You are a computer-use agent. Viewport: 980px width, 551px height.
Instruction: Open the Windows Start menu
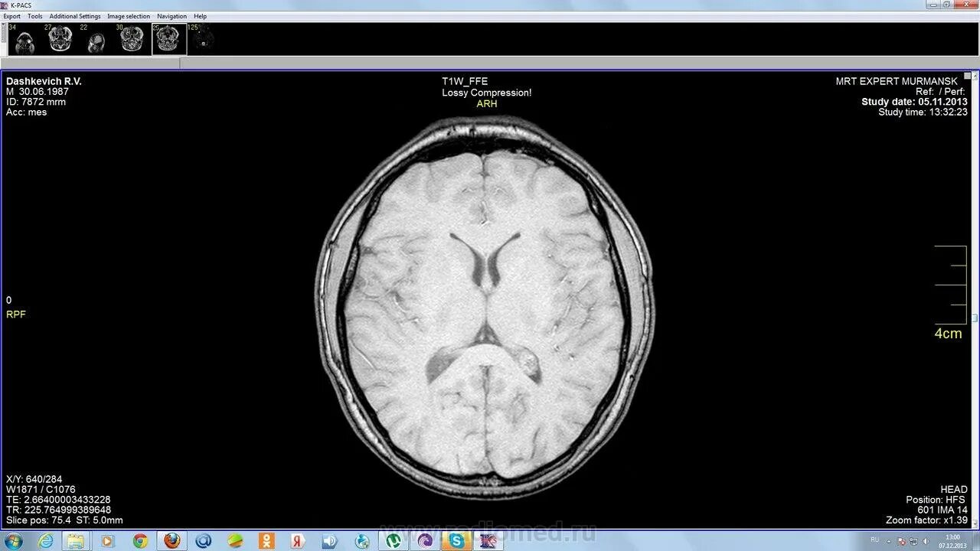point(14,541)
